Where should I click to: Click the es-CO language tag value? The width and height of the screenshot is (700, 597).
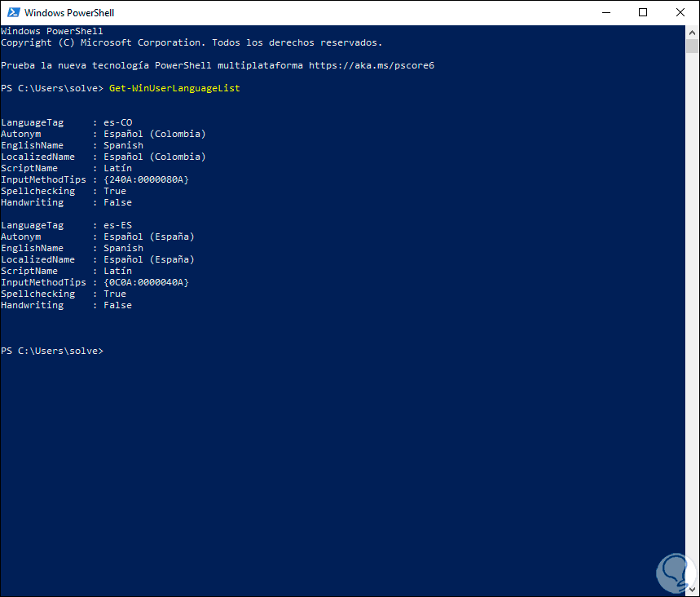[117, 122]
